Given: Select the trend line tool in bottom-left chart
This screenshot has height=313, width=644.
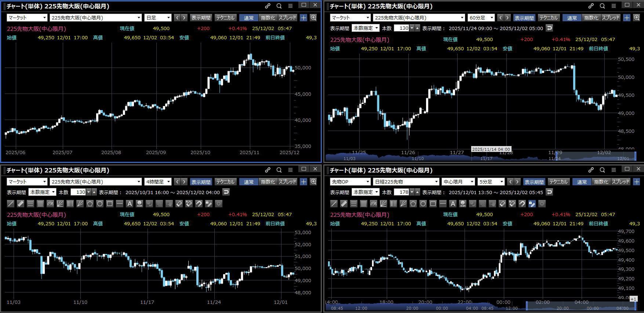Looking at the screenshot, I should 11,204.
